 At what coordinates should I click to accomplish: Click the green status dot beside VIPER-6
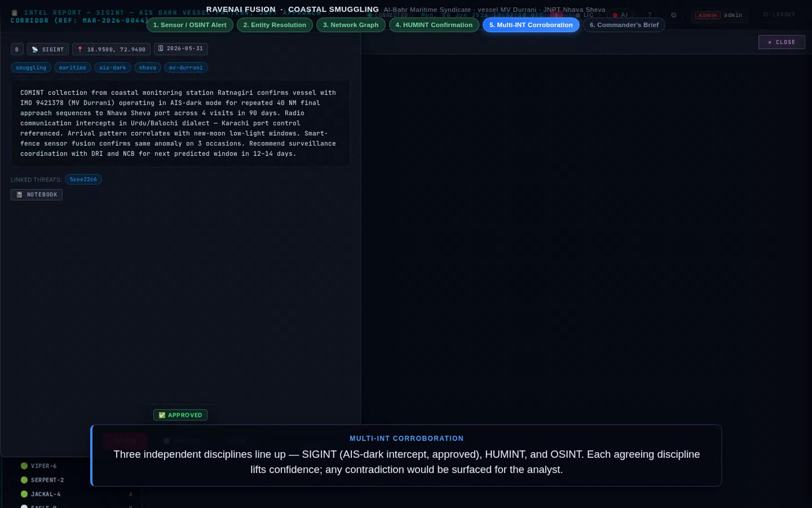pyautogui.click(x=24, y=466)
